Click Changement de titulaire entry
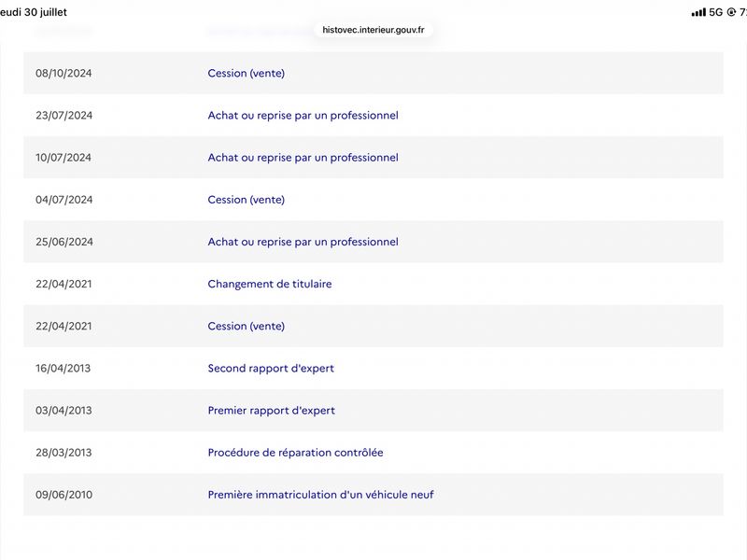 click(270, 284)
